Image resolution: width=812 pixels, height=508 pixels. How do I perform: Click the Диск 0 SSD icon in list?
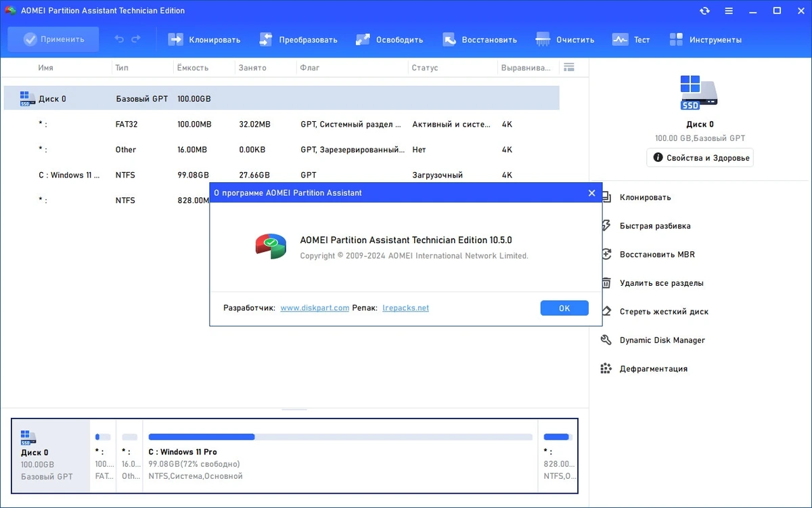pos(26,99)
